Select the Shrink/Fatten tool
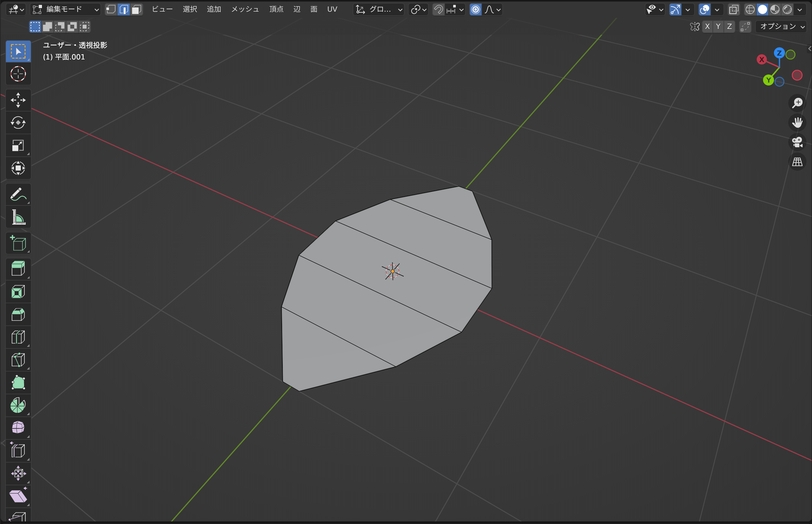Image resolution: width=812 pixels, height=524 pixels. point(18,473)
